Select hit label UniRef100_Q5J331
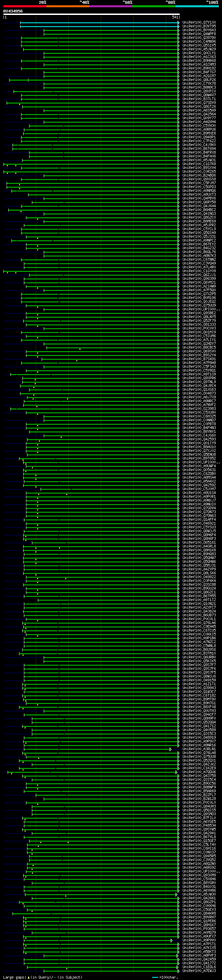The width and height of the screenshot is (222, 980). (199, 237)
